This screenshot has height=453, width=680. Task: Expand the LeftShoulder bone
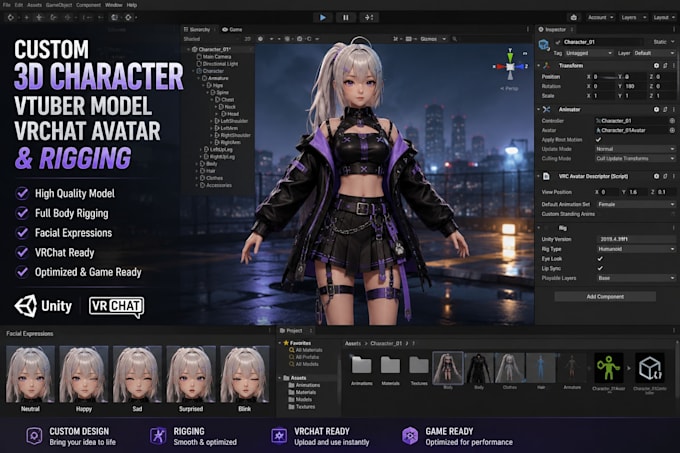click(212, 121)
